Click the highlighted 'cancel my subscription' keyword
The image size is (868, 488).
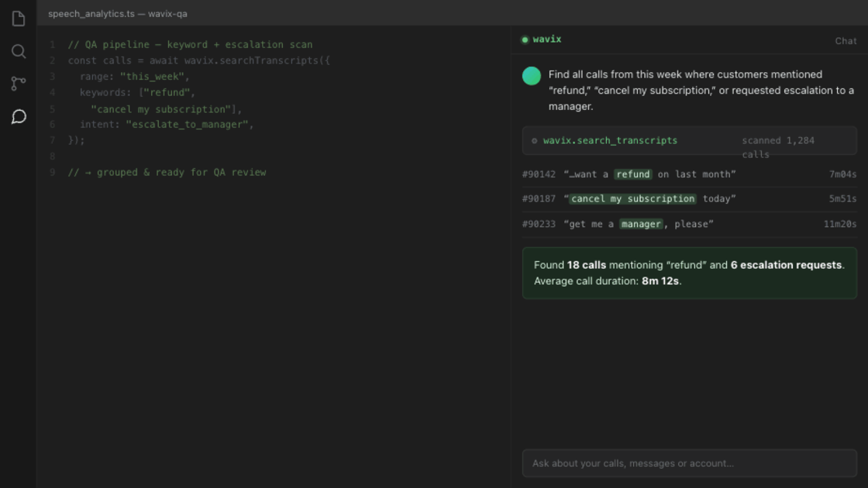point(632,198)
